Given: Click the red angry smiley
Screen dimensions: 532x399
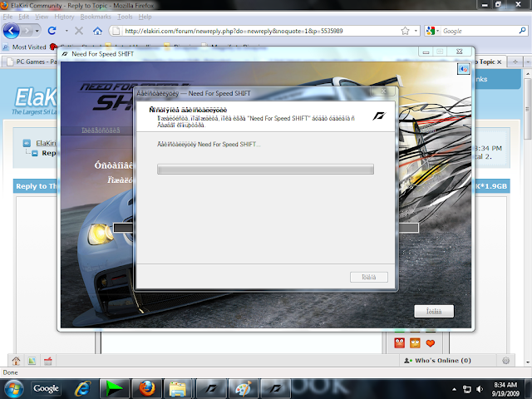Looking at the screenshot, I should coord(399,343).
